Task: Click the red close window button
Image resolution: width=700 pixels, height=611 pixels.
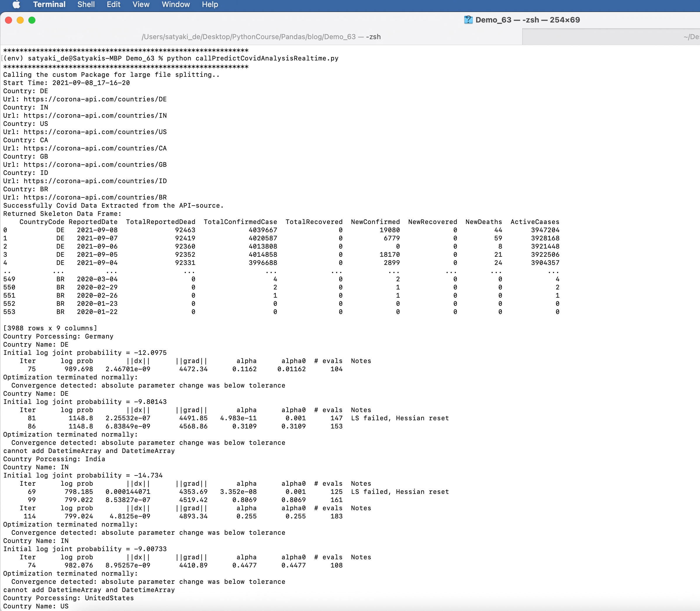Action: point(8,20)
